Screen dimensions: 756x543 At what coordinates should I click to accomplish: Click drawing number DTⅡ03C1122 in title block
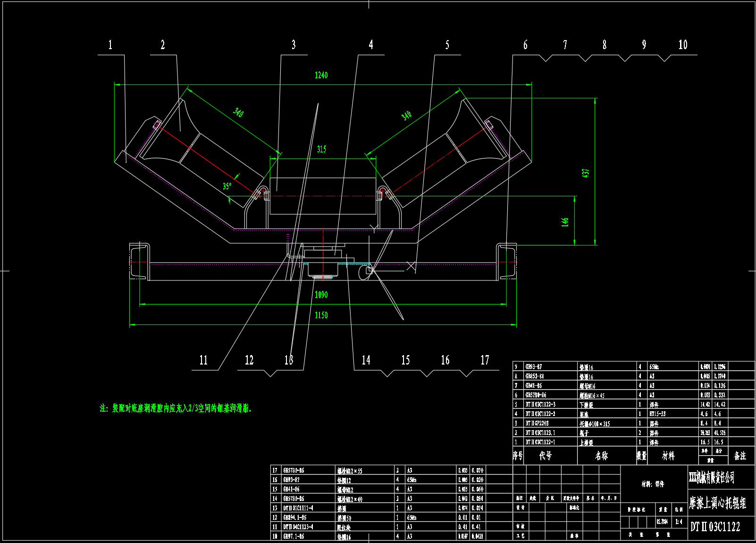coord(715,527)
